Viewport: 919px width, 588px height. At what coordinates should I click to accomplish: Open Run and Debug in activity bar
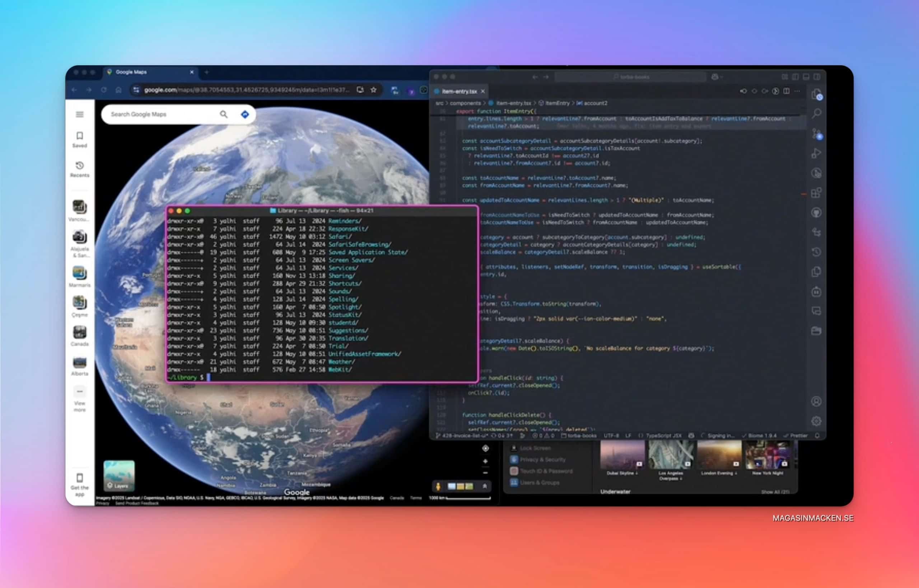(816, 153)
